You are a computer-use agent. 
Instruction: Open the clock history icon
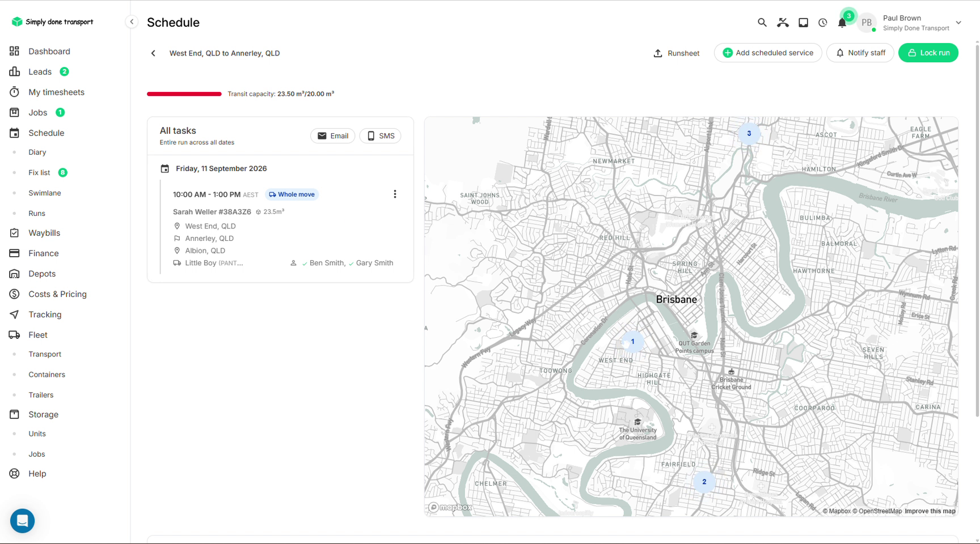822,23
